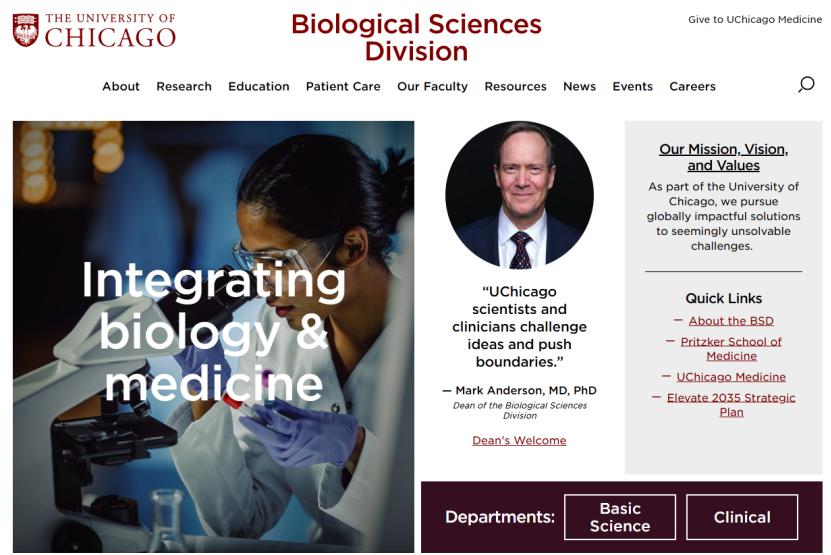Viewport: 831px width, 555px height.
Task: Open the UChicago Medicine quick link
Action: 731,377
